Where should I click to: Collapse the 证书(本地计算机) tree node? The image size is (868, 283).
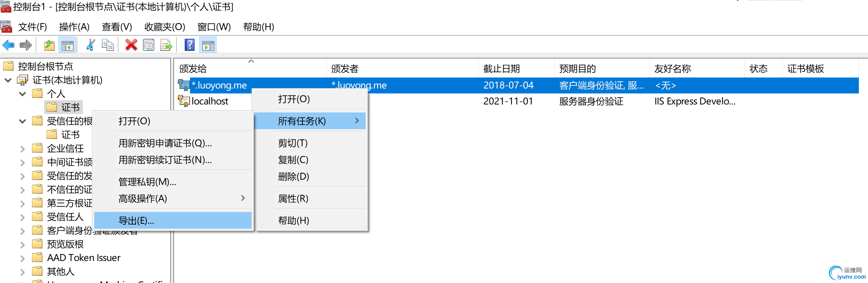[8, 80]
